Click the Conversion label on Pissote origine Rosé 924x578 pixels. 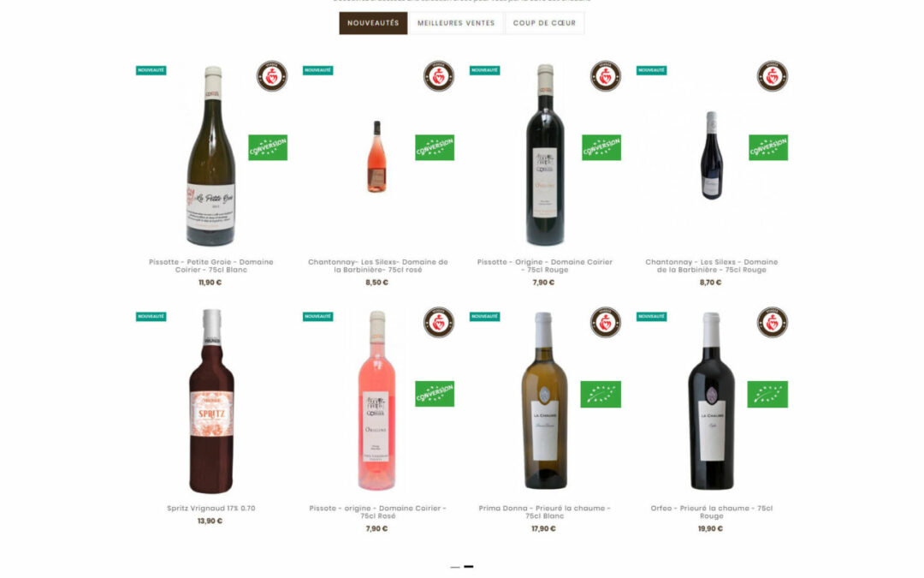click(x=435, y=394)
